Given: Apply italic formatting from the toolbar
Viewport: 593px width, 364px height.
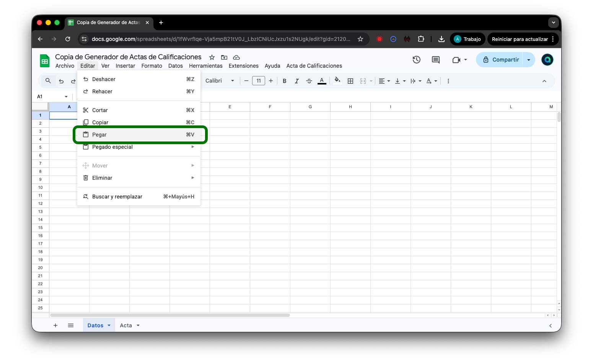Looking at the screenshot, I should click(x=296, y=81).
